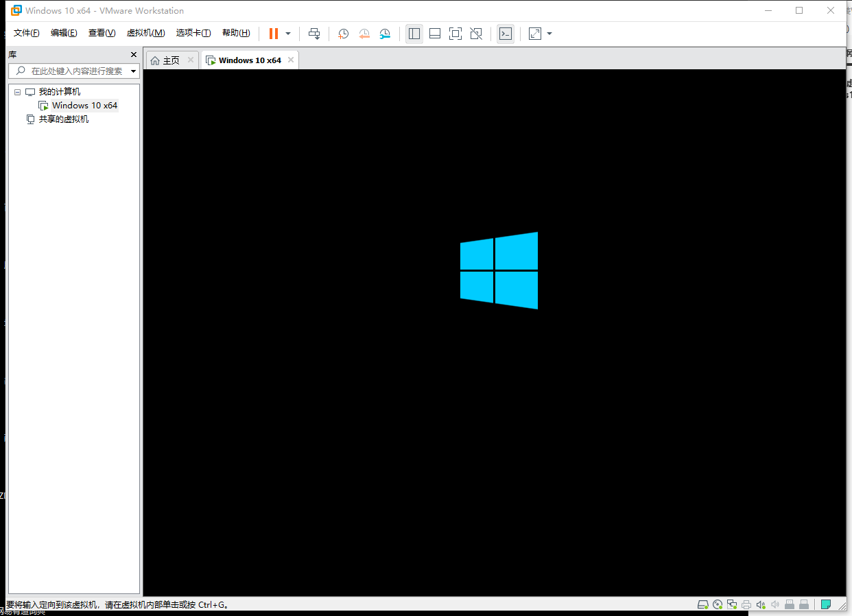Click the network adapter status icon

coord(732,604)
